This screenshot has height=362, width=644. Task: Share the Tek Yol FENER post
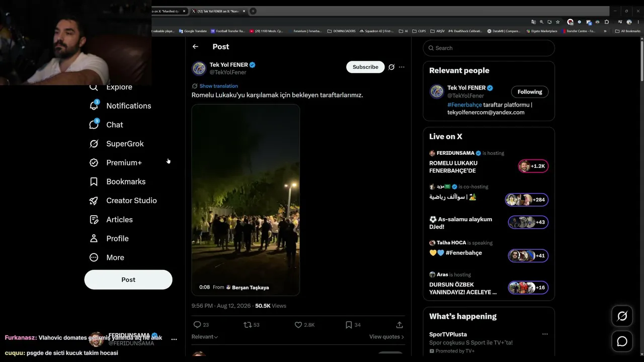point(399,325)
